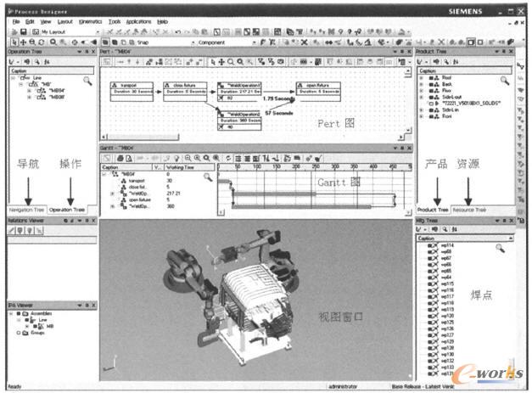Expand the Root node in Product Tree
The height and width of the screenshot is (393, 532).
click(x=422, y=78)
